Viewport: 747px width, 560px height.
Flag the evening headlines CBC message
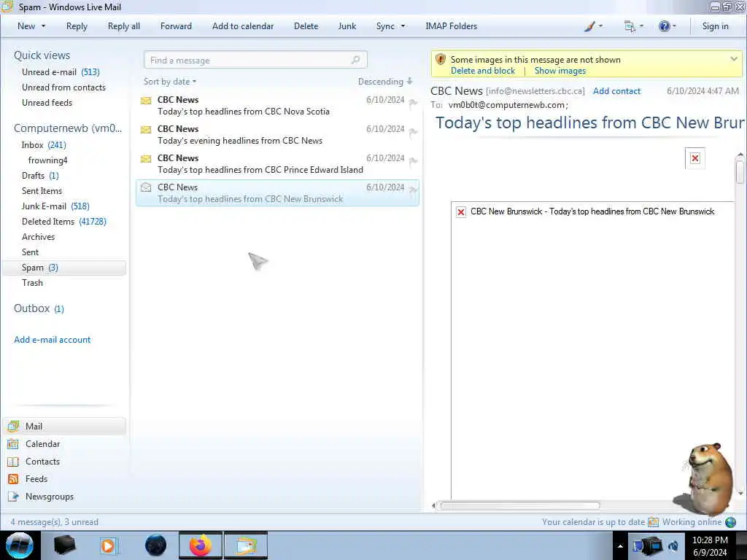tap(413, 132)
